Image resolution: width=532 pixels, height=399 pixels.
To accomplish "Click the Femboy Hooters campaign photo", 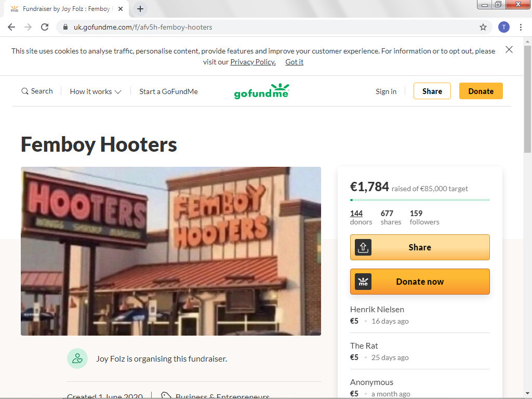I will coord(170,251).
